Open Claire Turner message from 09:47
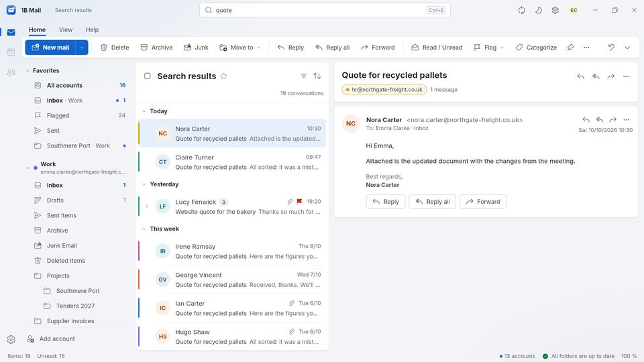The width and height of the screenshot is (644, 362). click(232, 162)
